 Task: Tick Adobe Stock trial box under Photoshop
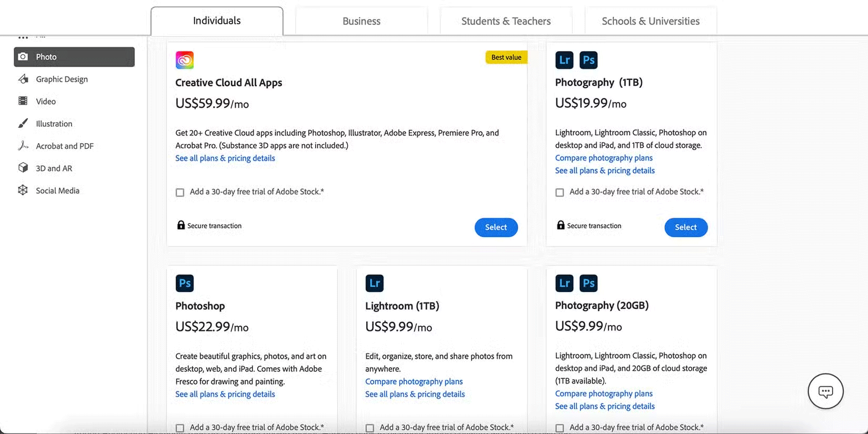coord(180,428)
